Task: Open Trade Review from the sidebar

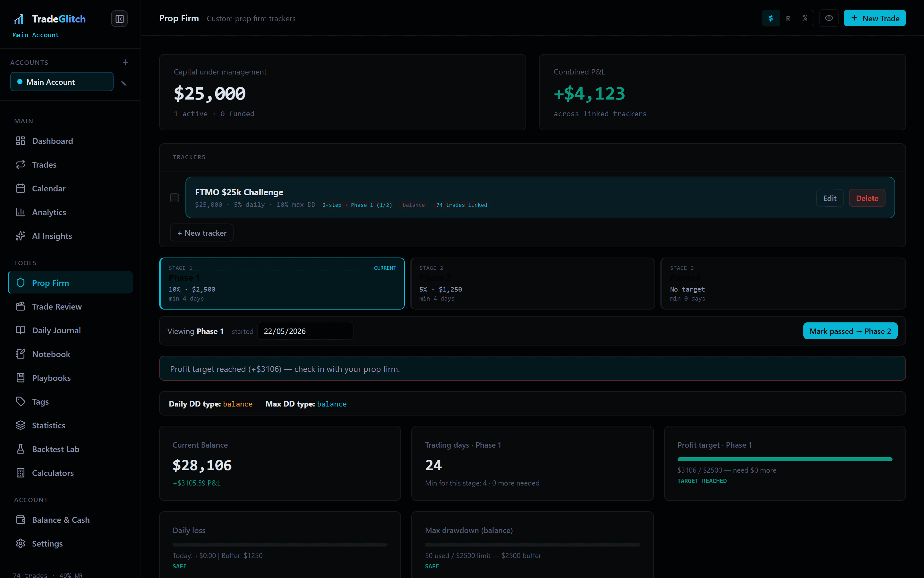Action: pos(70,307)
